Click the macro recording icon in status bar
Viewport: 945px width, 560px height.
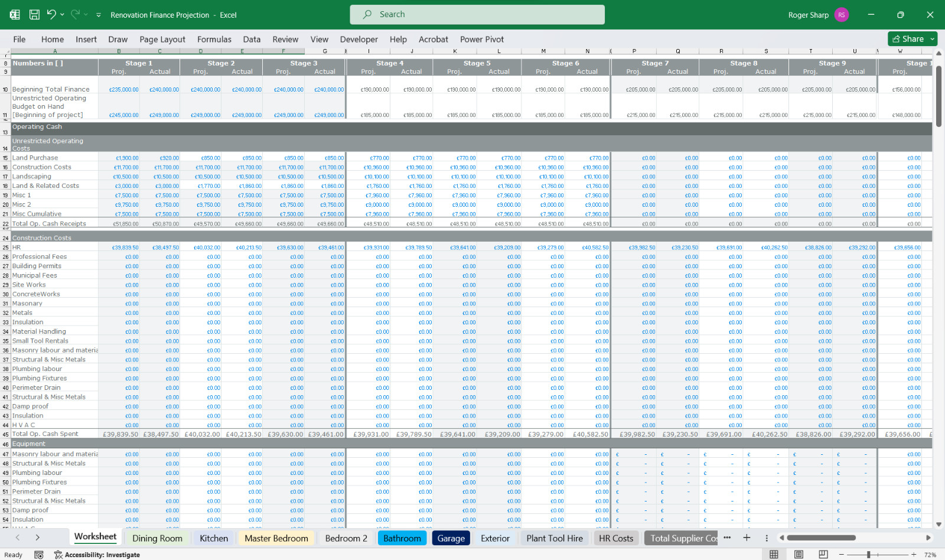[x=39, y=555]
